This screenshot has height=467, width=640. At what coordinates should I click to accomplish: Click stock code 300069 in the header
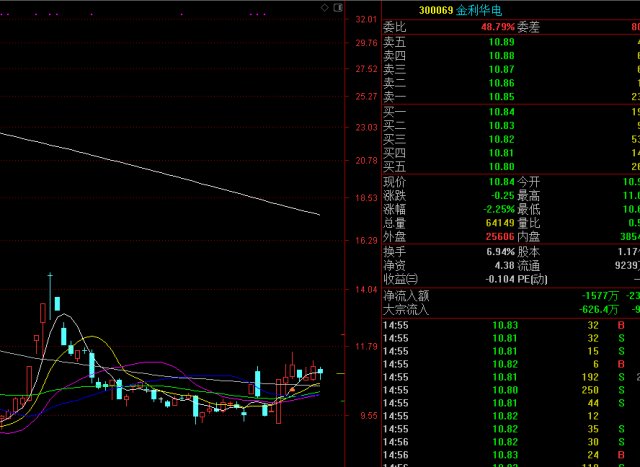tap(437, 10)
